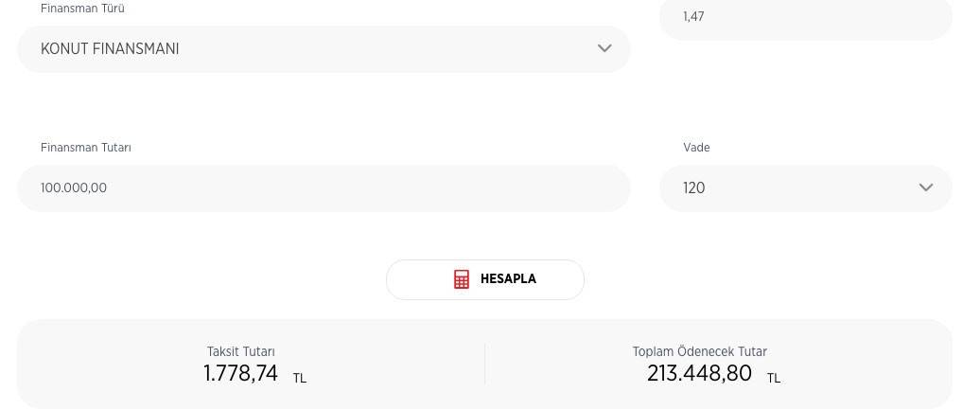Click the HESAPLA button label
The height and width of the screenshot is (410, 980).
[508, 279]
